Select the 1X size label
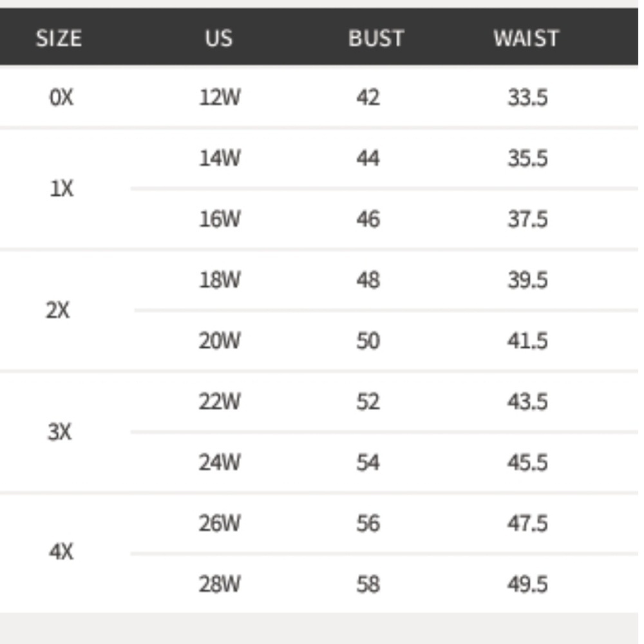 (61, 189)
